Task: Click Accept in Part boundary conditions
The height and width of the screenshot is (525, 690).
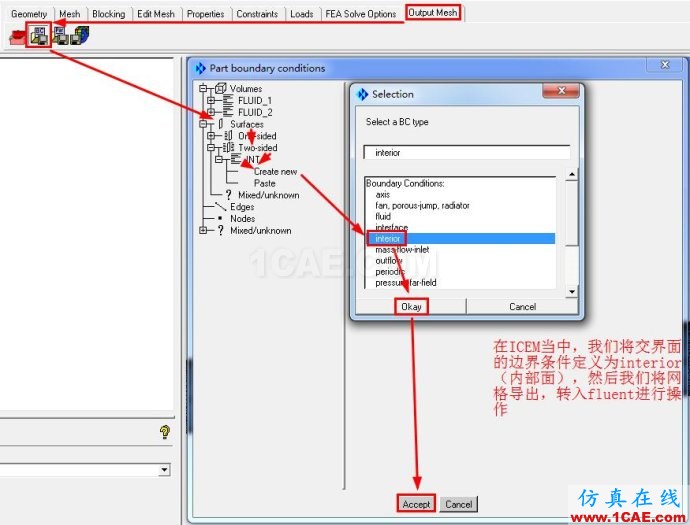Action: (x=416, y=504)
